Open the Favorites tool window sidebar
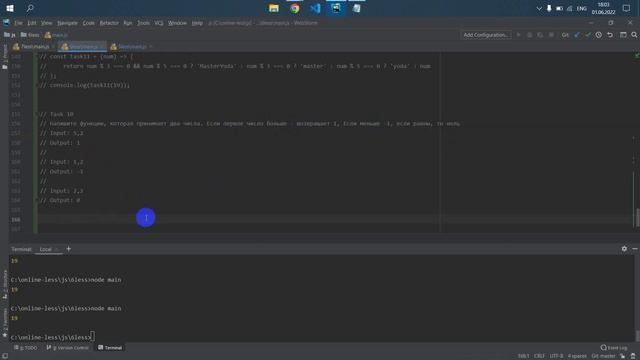This screenshot has height=360, width=640. [x=5, y=322]
